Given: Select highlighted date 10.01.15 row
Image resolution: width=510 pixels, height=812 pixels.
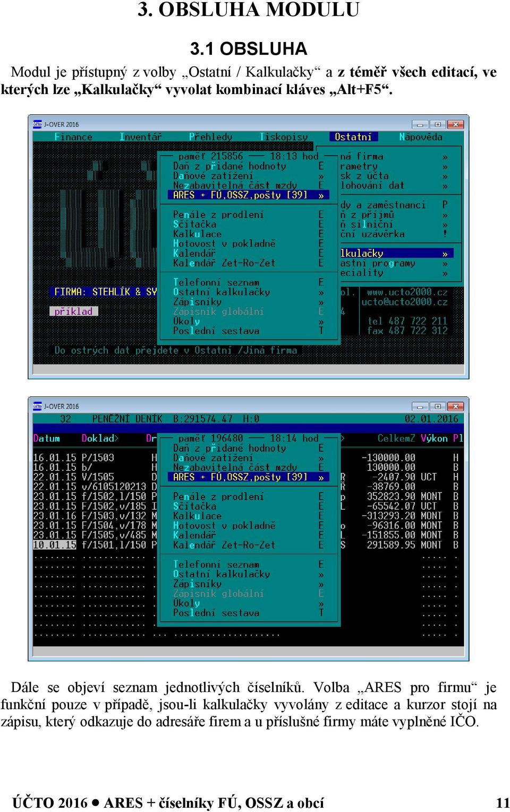Looking at the screenshot, I should coord(55,545).
